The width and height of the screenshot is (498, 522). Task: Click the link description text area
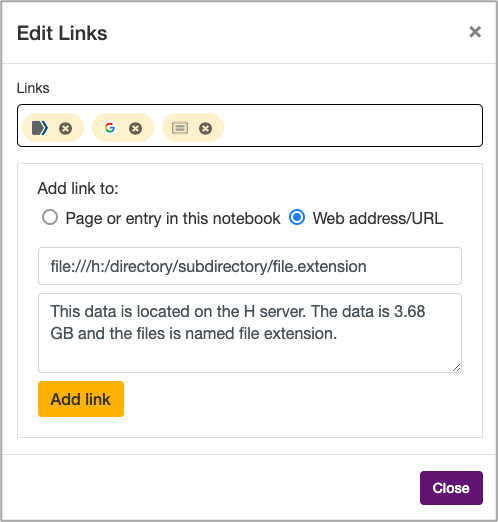click(x=250, y=333)
